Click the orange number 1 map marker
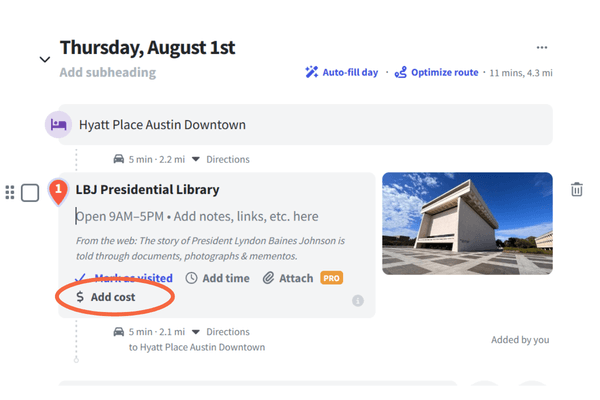 (x=59, y=188)
